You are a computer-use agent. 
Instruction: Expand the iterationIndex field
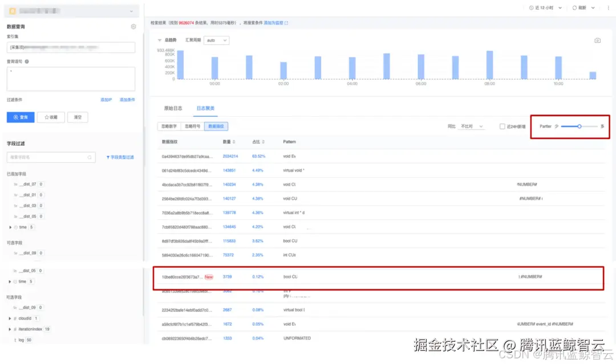click(x=10, y=329)
